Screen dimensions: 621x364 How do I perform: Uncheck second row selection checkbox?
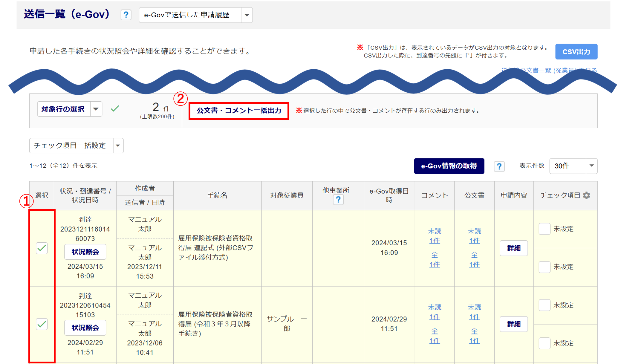pyautogui.click(x=42, y=324)
